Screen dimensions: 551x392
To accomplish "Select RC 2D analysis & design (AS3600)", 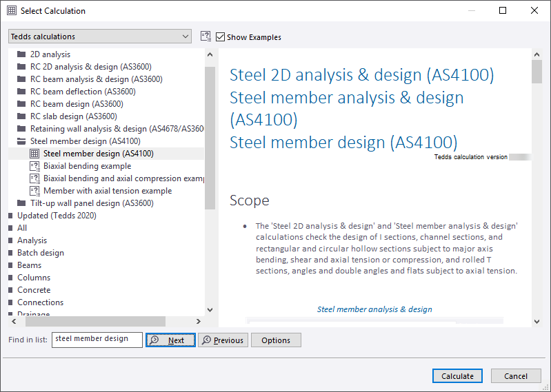I will click(x=91, y=67).
